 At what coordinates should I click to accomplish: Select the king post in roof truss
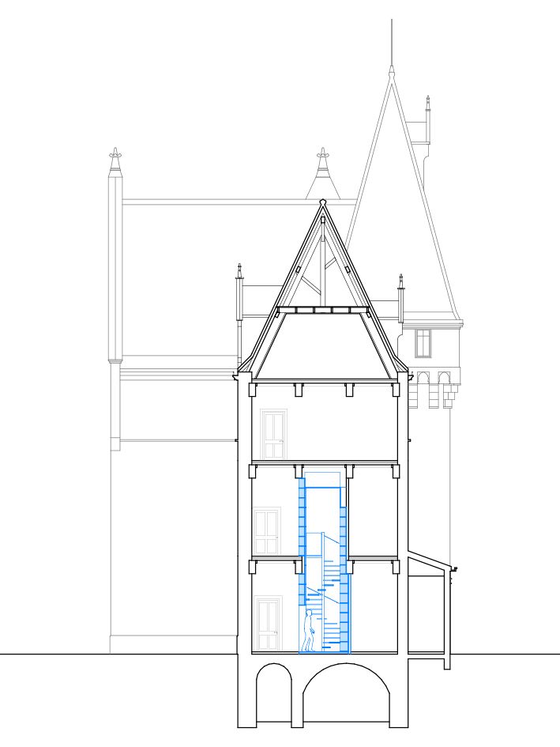322,261
